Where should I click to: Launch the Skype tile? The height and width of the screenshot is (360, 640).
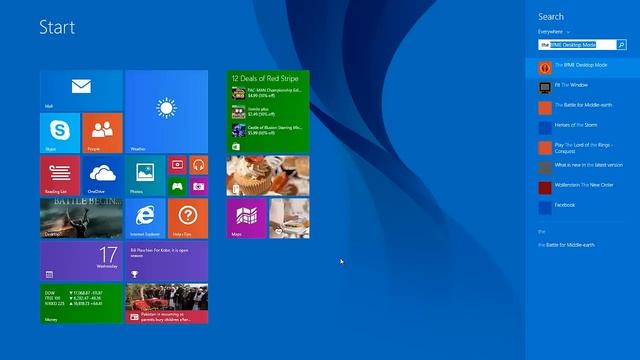click(x=60, y=133)
